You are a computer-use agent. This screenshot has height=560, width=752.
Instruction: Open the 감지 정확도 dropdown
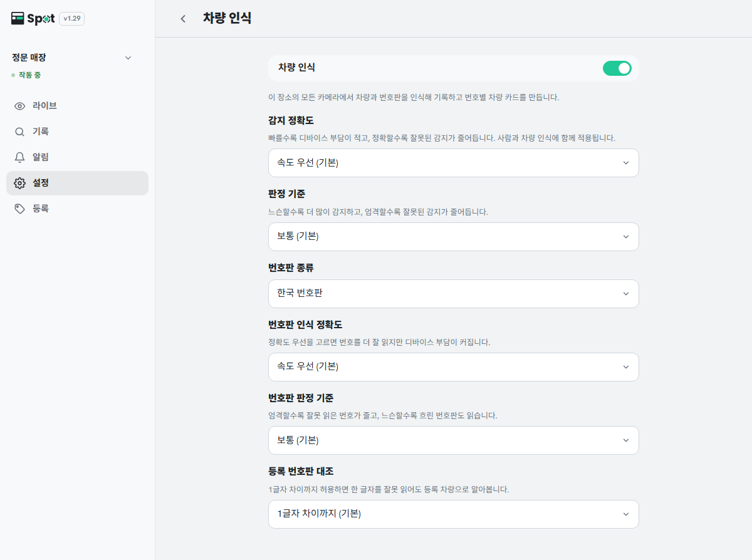(x=454, y=163)
